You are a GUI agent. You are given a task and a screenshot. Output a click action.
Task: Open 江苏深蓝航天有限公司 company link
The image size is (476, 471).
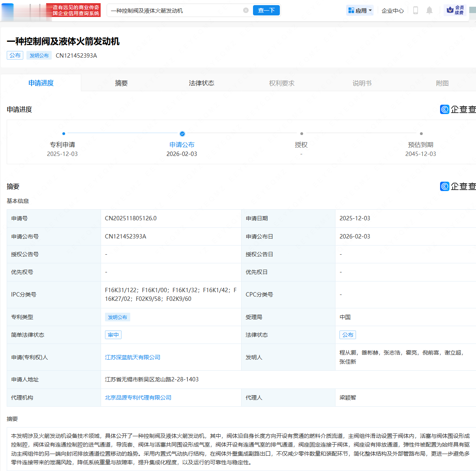(x=133, y=357)
